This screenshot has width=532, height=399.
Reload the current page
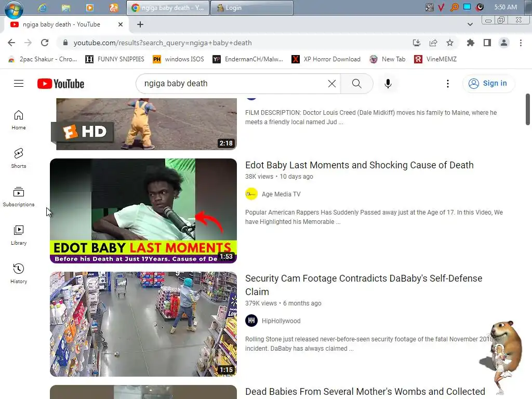pyautogui.click(x=45, y=43)
